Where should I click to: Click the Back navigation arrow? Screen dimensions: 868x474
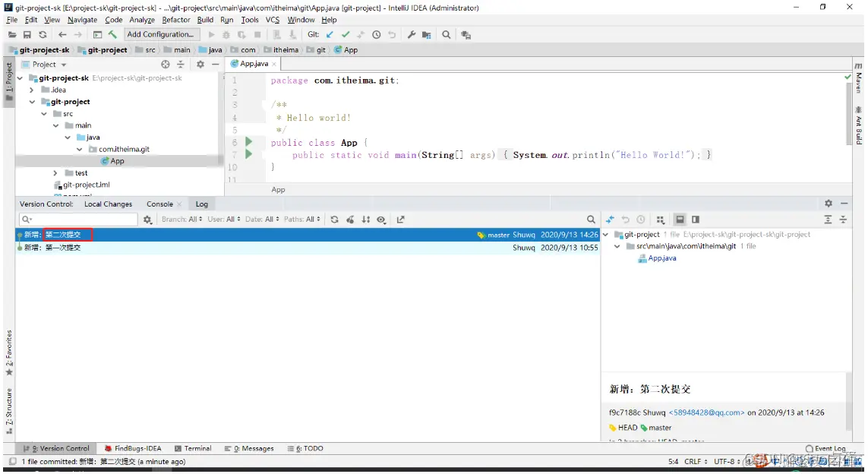[x=62, y=35]
